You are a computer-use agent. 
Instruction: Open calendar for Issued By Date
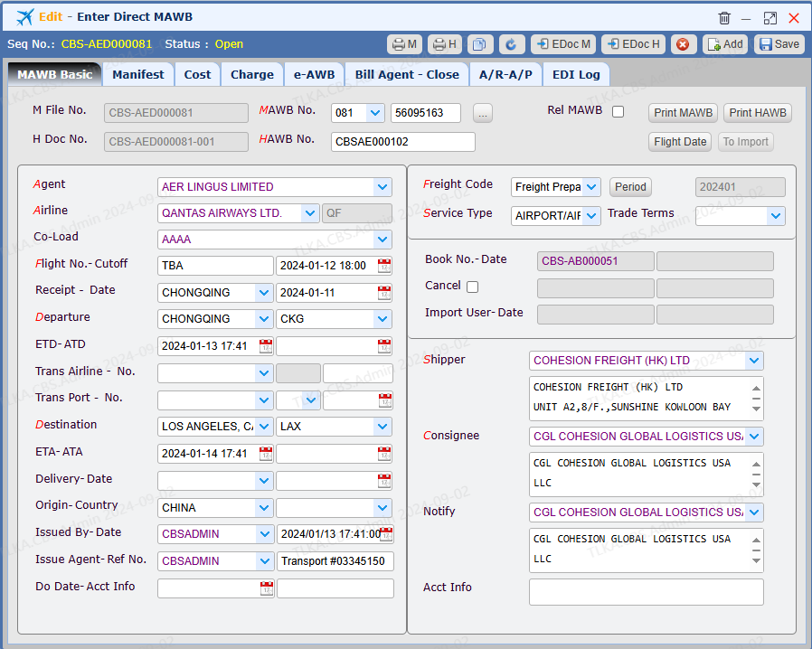(386, 534)
